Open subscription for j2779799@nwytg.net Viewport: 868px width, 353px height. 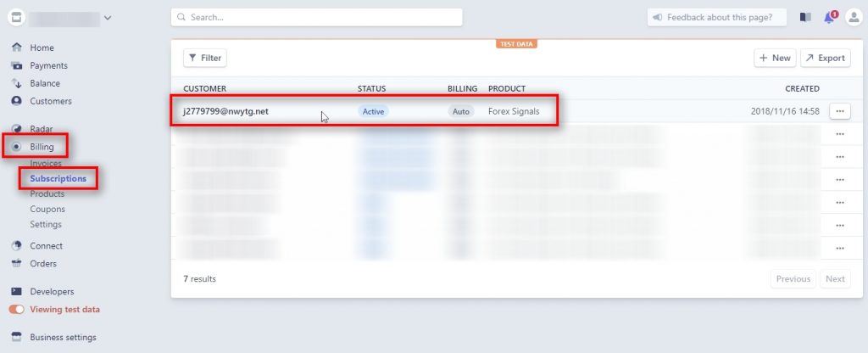[225, 111]
